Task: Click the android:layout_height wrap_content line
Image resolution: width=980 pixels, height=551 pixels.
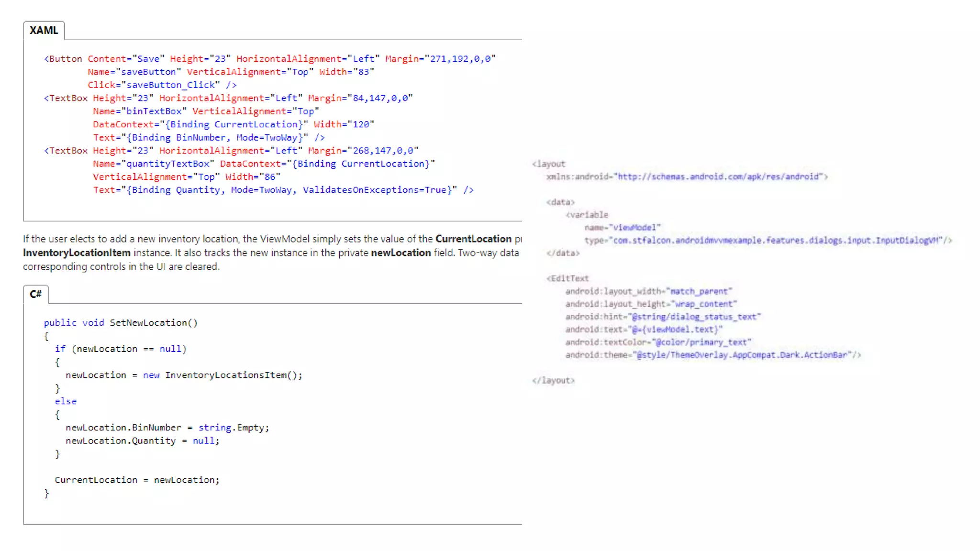Action: [x=651, y=304]
